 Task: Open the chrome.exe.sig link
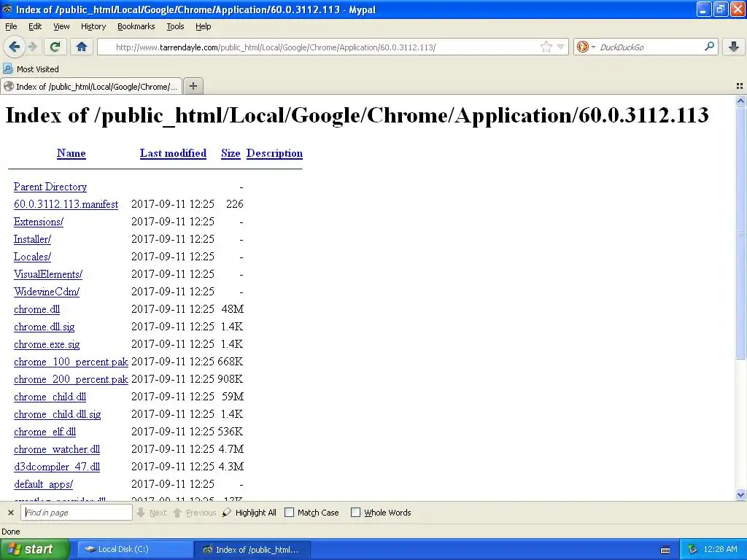coord(47,344)
